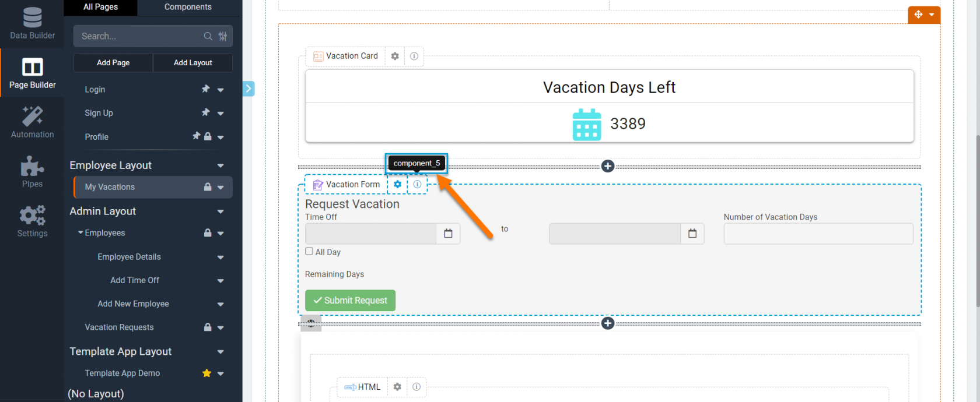Click the Vacation Card info icon
This screenshot has width=980, height=402.
coord(414,56)
